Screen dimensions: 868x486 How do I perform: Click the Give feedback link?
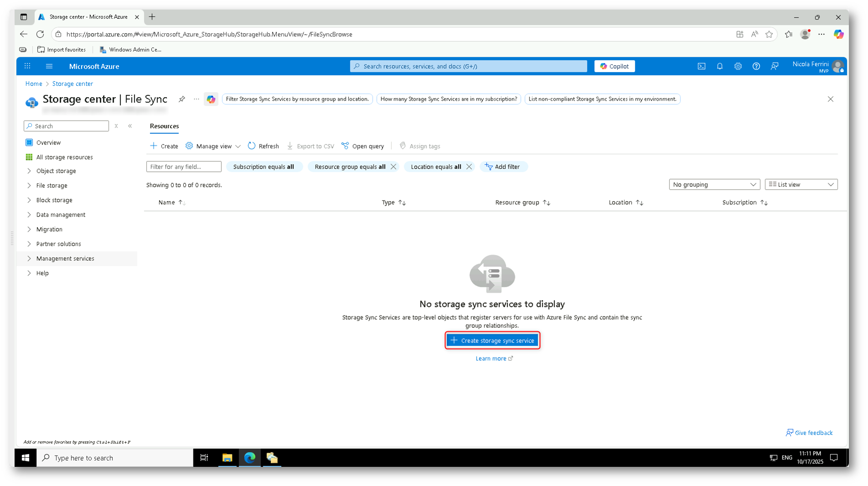click(809, 433)
